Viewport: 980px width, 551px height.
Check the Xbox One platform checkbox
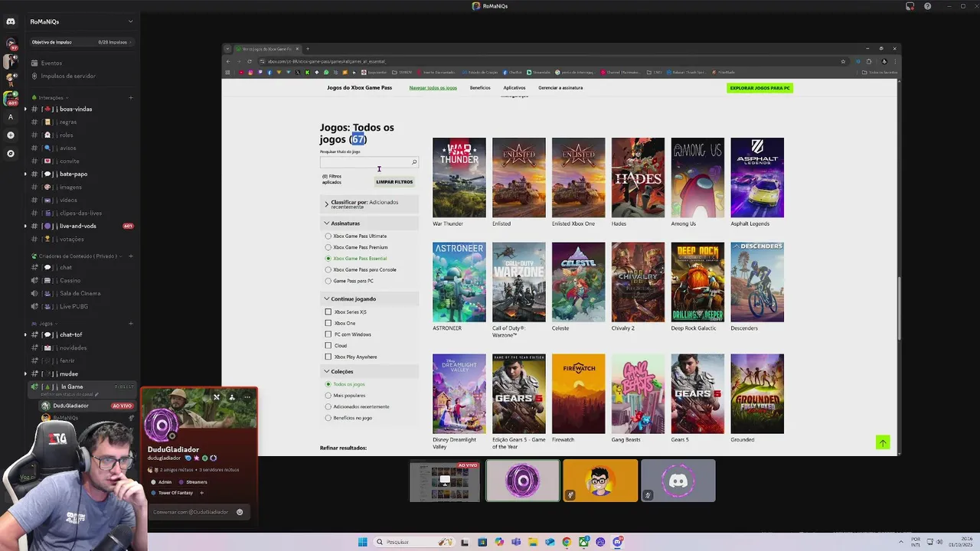tap(328, 323)
